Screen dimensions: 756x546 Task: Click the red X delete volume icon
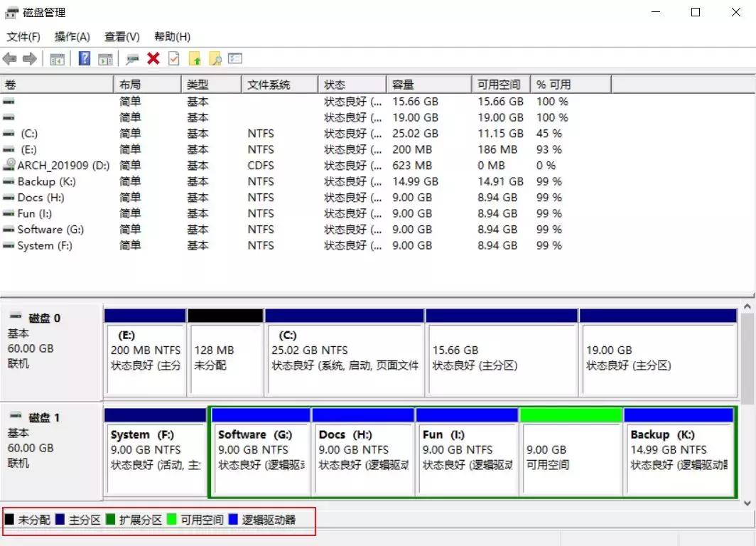153,58
